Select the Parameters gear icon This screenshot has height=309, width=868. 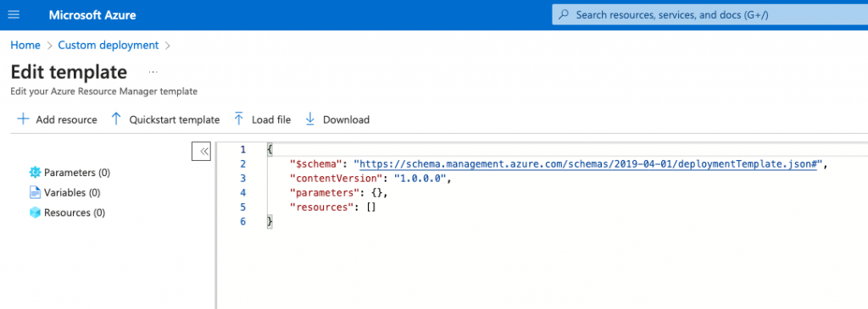(35, 173)
